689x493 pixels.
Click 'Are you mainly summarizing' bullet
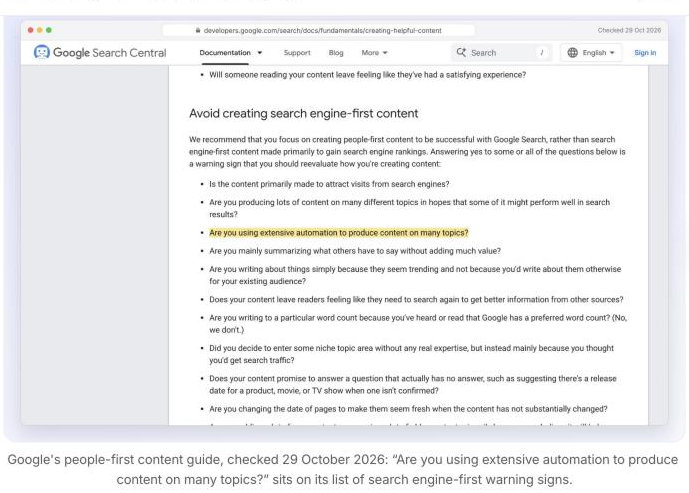355,251
